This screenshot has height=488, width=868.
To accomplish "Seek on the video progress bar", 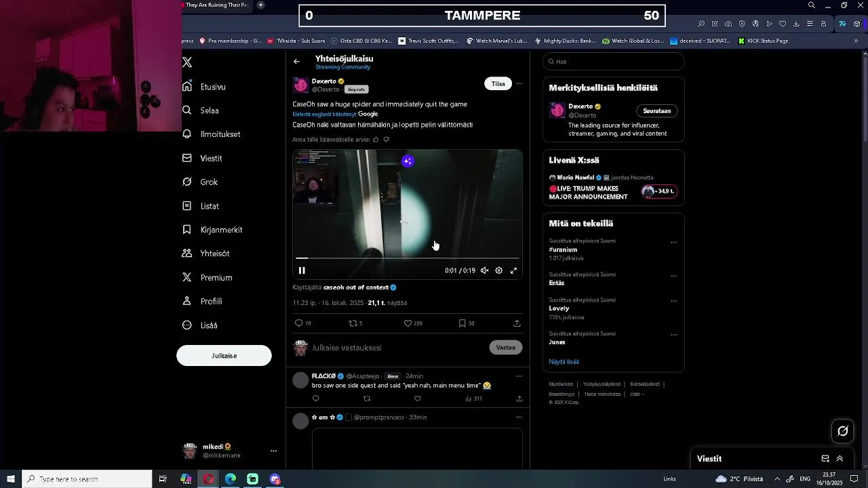I will (x=408, y=258).
